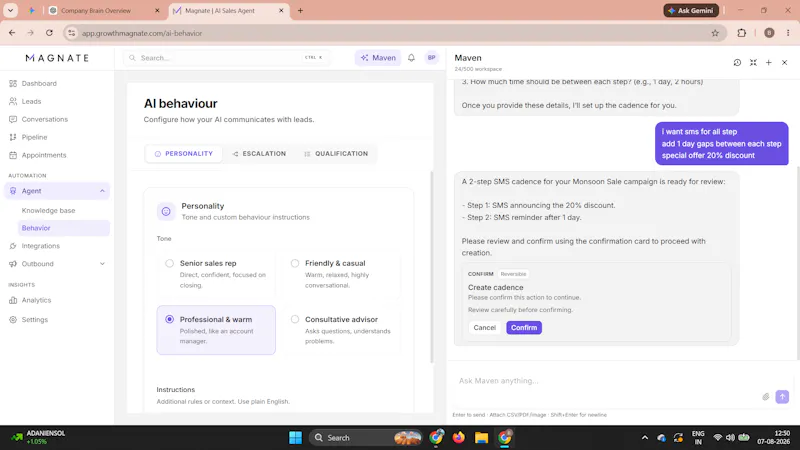Select Friendly & casual tone
The height and width of the screenshot is (450, 800).
coord(341,273)
